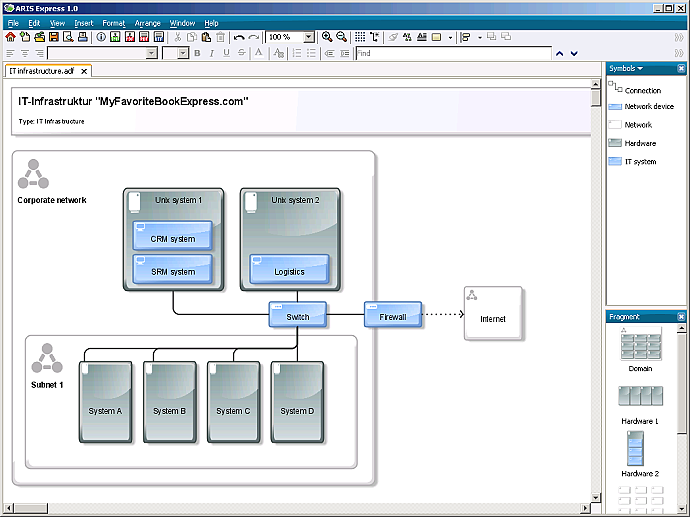
Task: Align text left
Action: [x=10, y=53]
